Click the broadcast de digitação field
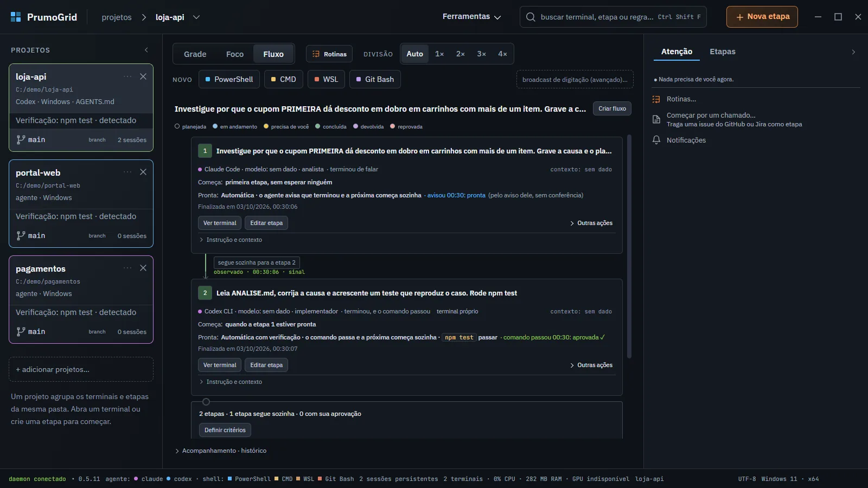Image resolution: width=868 pixels, height=488 pixels. 575,80
